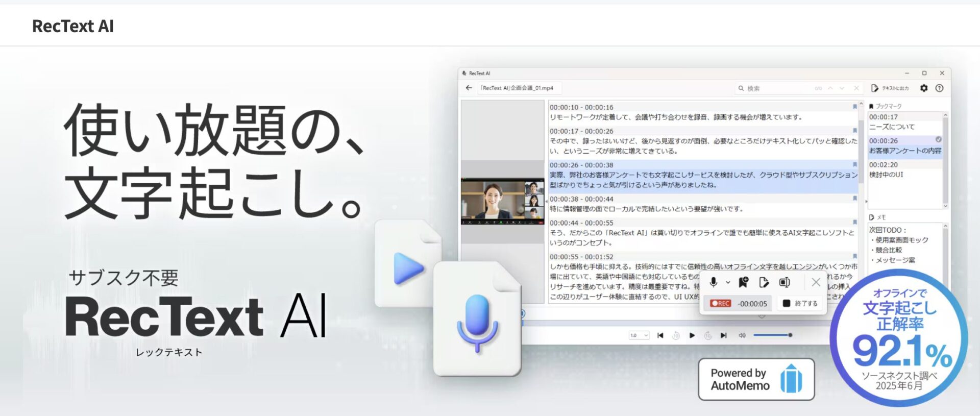
Task: Bookmark the 00:00:55 - 00:01:52 segment
Action: pyautogui.click(x=854, y=256)
